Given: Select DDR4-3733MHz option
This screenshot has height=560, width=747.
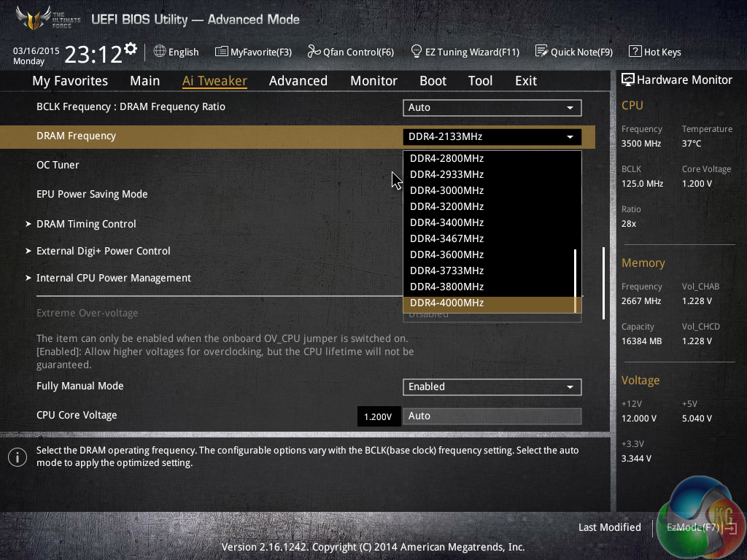Looking at the screenshot, I should click(x=492, y=271).
